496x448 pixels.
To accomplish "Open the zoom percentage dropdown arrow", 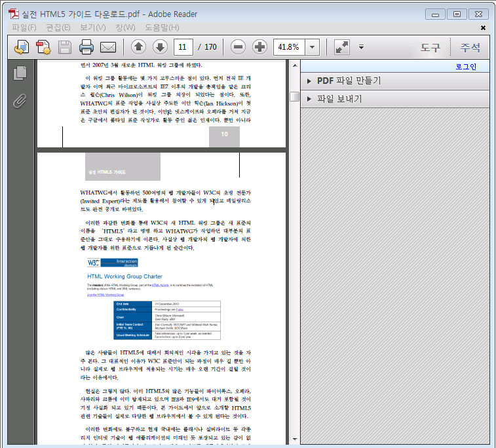I will coord(313,47).
